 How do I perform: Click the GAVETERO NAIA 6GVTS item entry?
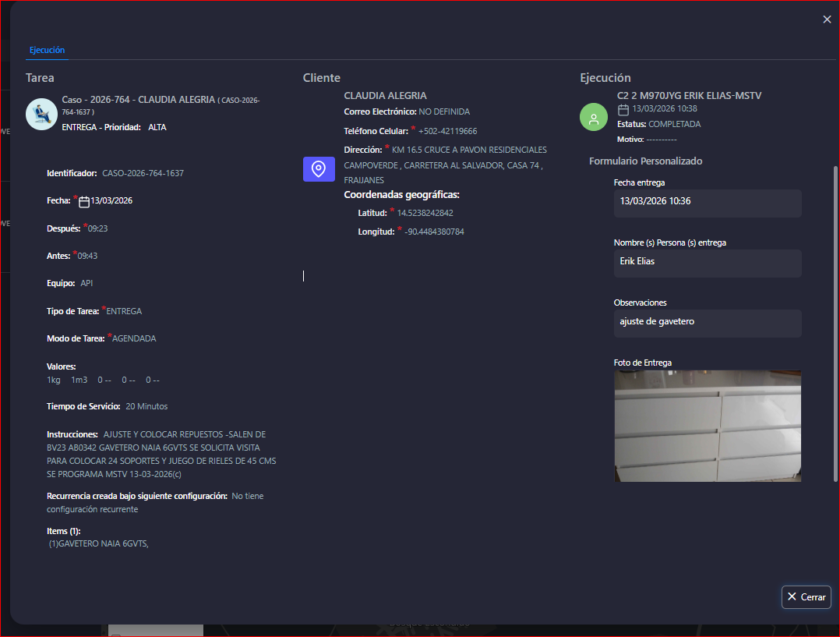[x=98, y=544]
